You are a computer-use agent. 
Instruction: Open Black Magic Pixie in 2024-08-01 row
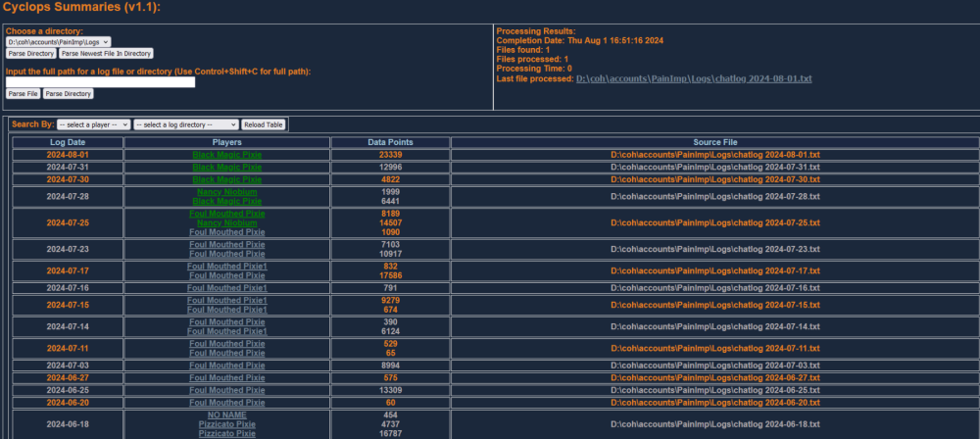pyautogui.click(x=227, y=155)
